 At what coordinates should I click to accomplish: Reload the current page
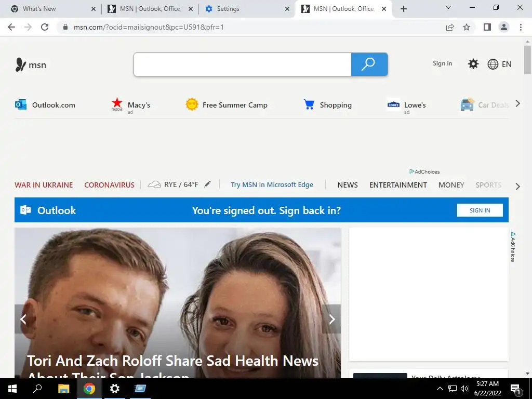point(45,27)
